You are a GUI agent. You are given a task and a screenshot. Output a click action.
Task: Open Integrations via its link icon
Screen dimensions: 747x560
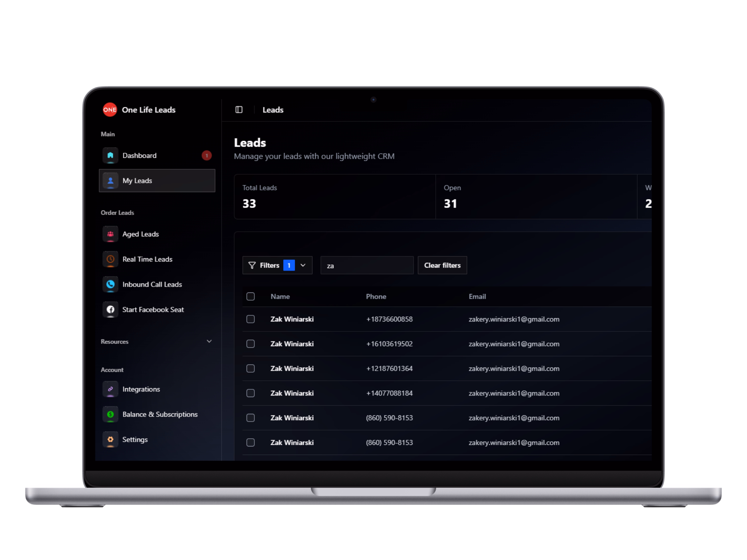pyautogui.click(x=110, y=389)
